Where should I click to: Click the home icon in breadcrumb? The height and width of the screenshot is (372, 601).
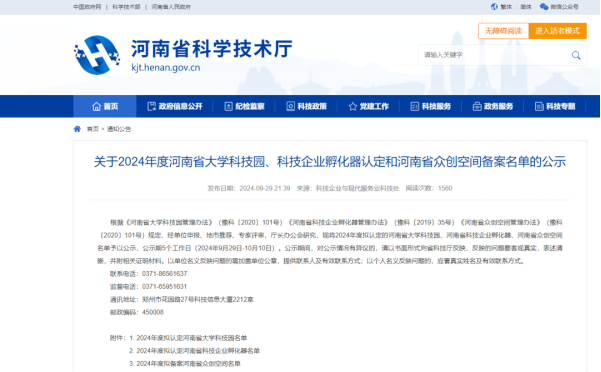point(77,129)
